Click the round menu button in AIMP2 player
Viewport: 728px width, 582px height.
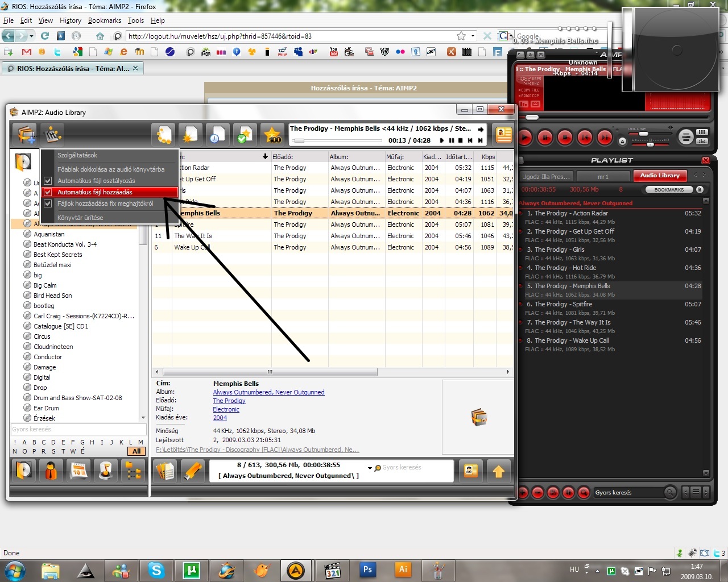pos(686,137)
